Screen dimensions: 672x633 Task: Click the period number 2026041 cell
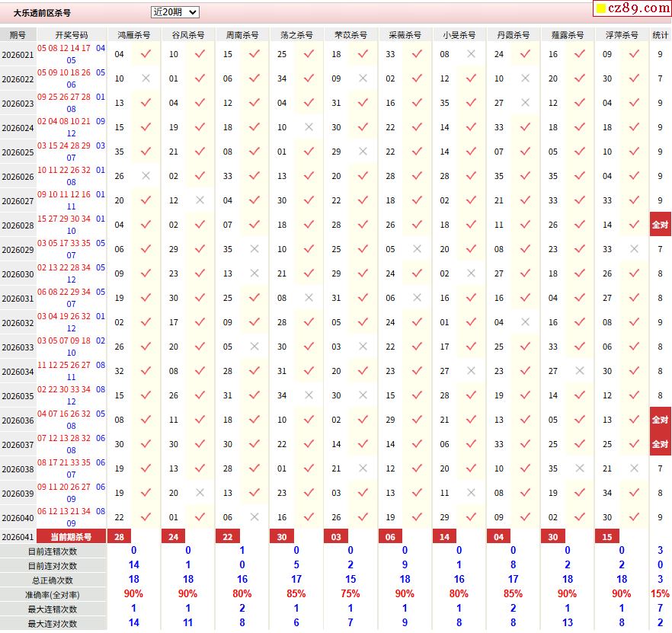click(x=18, y=537)
